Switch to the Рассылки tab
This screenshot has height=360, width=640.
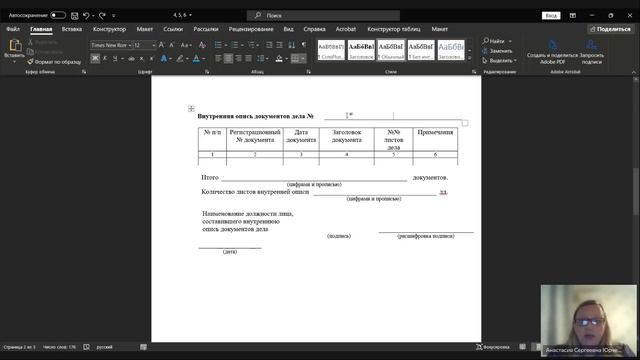[206, 29]
